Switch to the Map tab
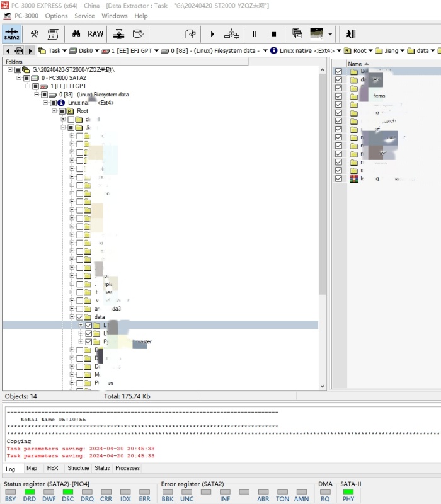Viewport: 441px width, 504px height. pyautogui.click(x=32, y=468)
